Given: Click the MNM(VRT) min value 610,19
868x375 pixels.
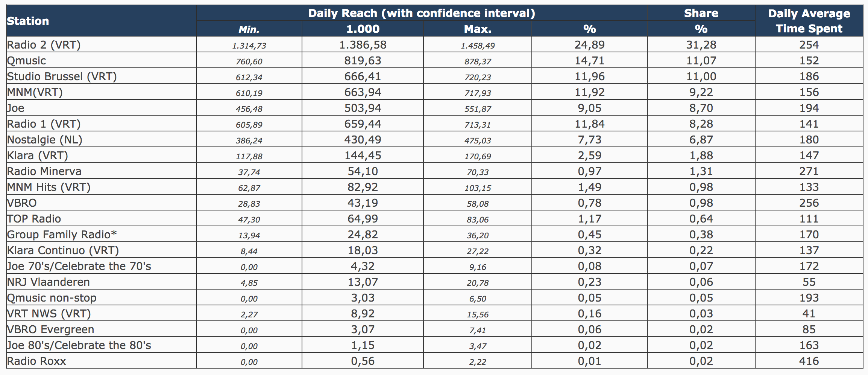Looking at the screenshot, I should (x=249, y=93).
